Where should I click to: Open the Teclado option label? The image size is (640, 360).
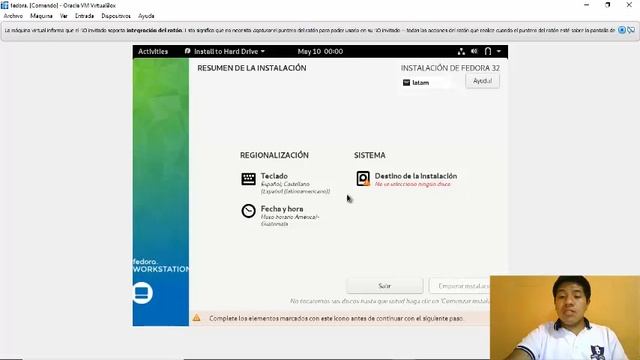click(x=274, y=176)
